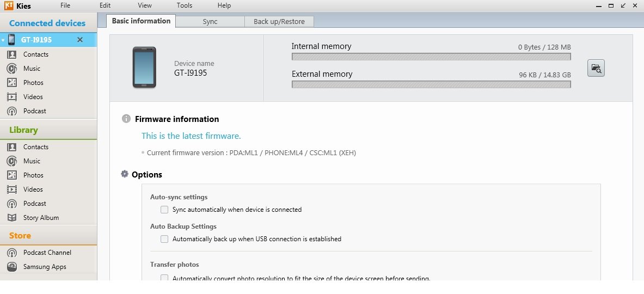Image resolution: width=644 pixels, height=294 pixels.
Task: Minimize the Kies window
Action: click(x=599, y=6)
